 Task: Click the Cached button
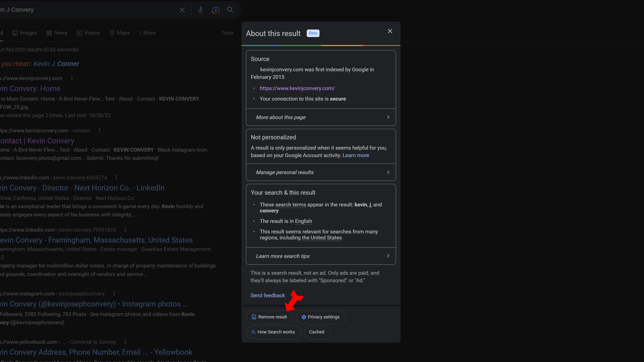[x=317, y=331]
